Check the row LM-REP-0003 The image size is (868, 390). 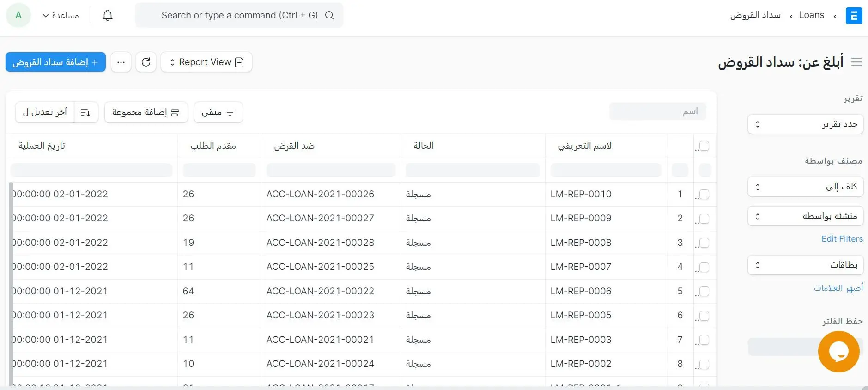coord(704,340)
